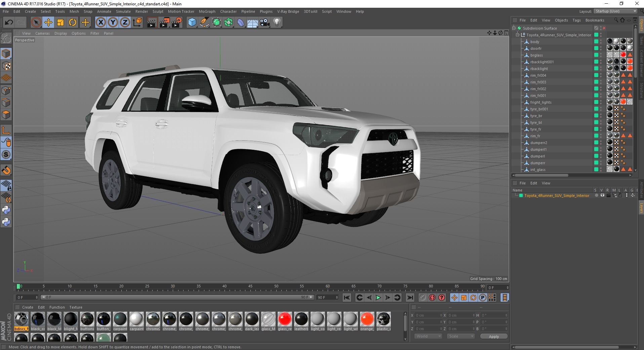Viewport: 644px width, 350px height.
Task: Add a Cube primitive object
Action: click(192, 23)
